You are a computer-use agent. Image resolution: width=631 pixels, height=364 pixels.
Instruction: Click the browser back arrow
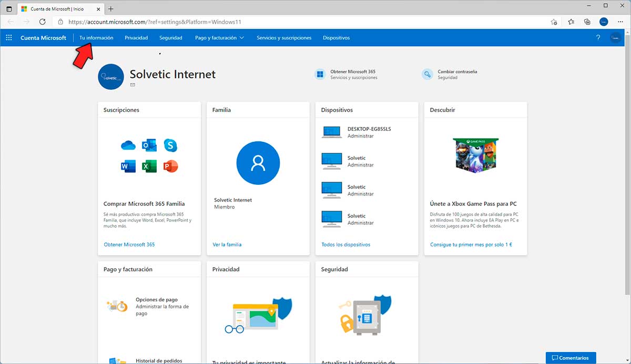click(x=11, y=22)
